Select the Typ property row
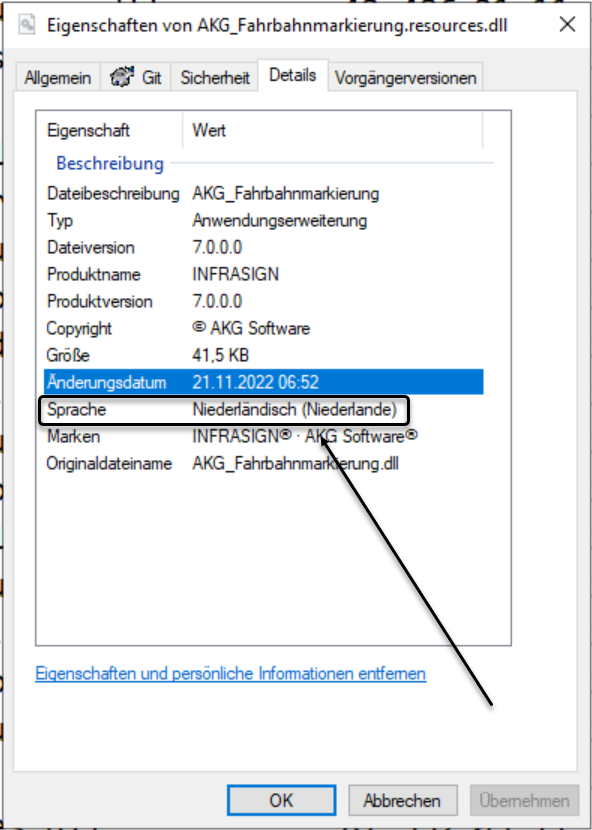The width and height of the screenshot is (592, 830). (x=264, y=220)
